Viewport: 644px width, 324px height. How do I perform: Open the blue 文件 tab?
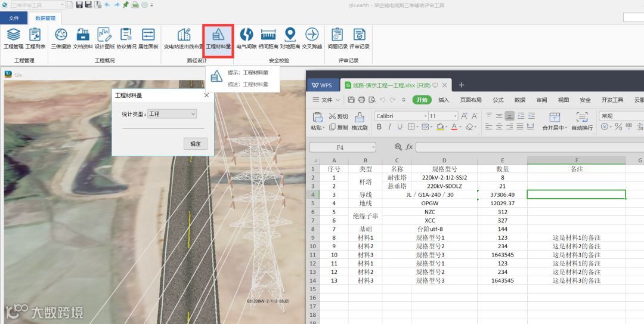pos(14,18)
